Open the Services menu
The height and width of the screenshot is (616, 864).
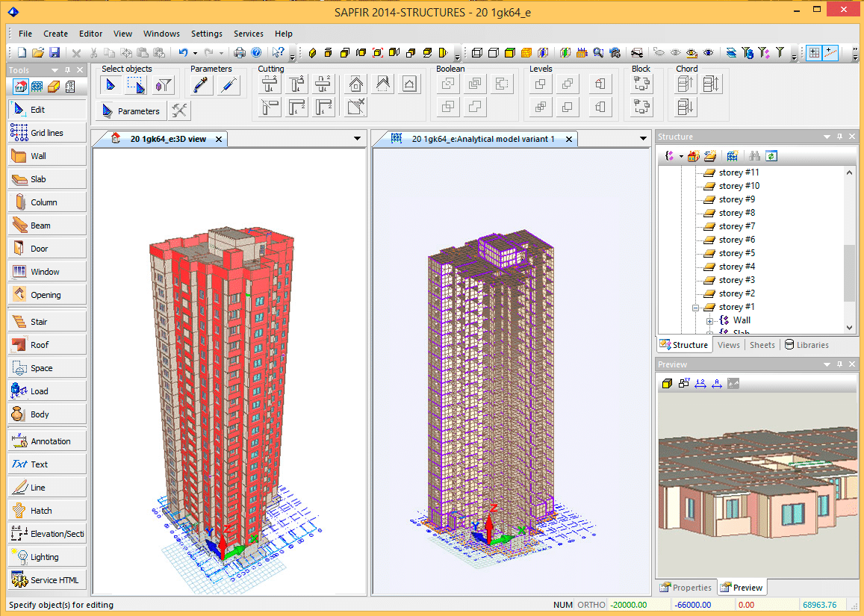point(248,34)
